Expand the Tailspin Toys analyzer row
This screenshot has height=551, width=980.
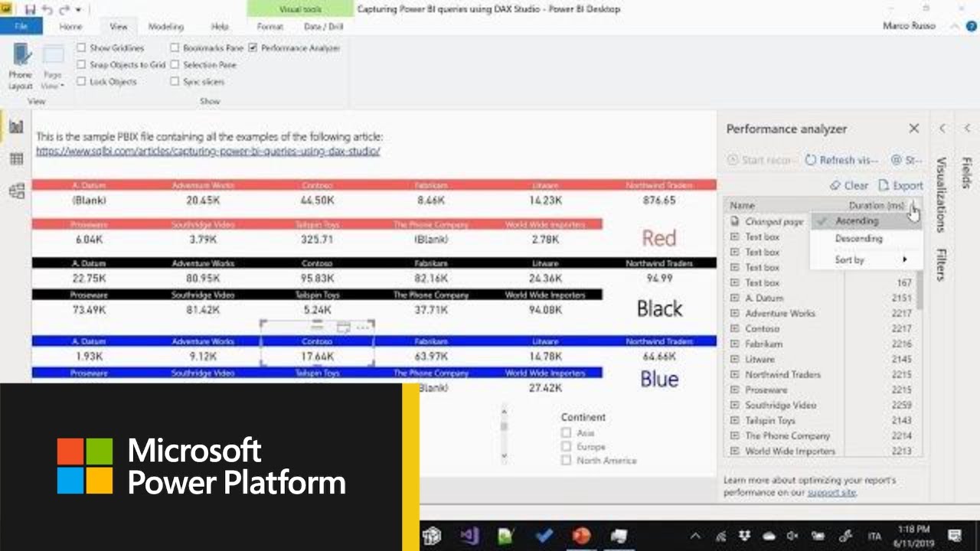pos(734,420)
